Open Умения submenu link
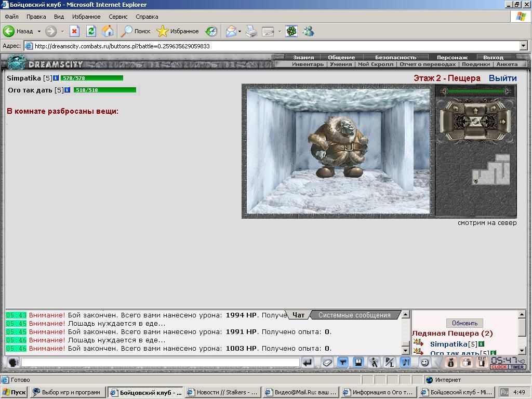532x399 pixels. (341, 64)
